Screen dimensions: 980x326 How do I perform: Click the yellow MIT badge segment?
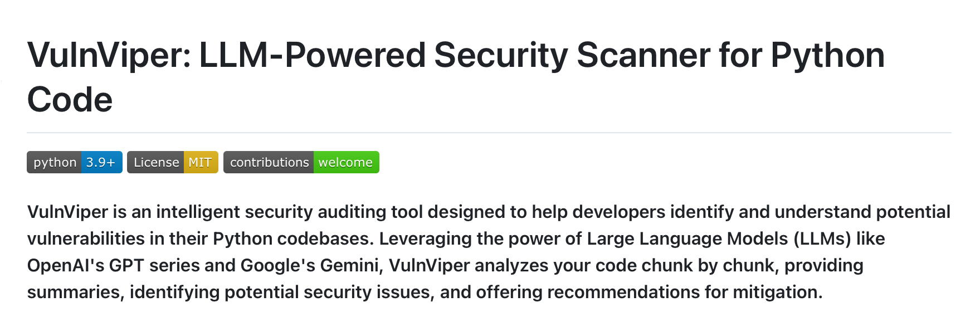(201, 162)
